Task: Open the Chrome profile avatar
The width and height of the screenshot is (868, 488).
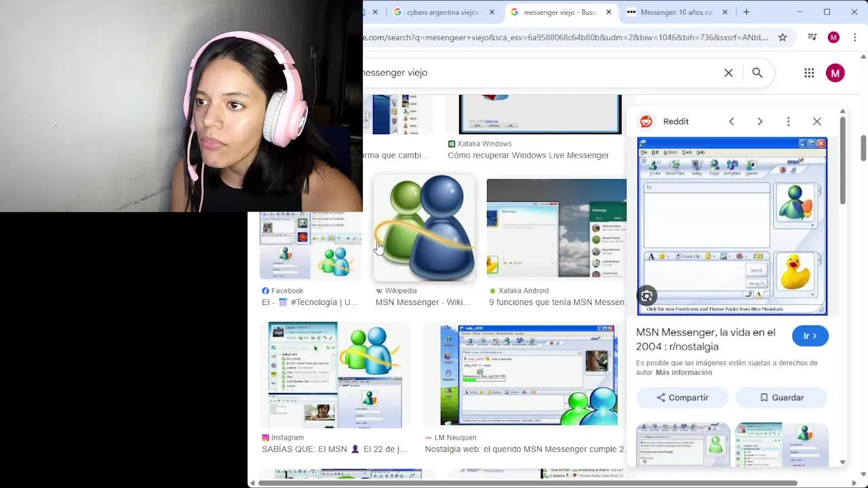Action: point(833,37)
